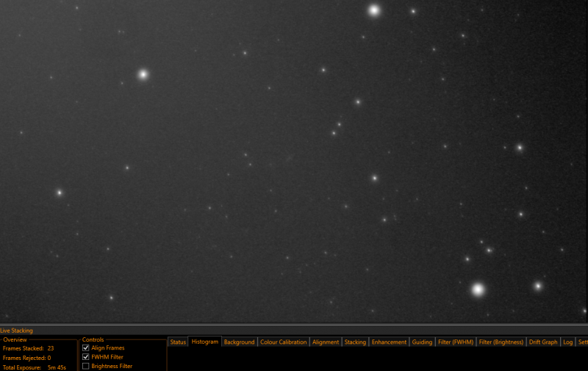Viewport: 588px width, 371px height.
Task: Open the Stacking tab
Action: pyautogui.click(x=355, y=342)
